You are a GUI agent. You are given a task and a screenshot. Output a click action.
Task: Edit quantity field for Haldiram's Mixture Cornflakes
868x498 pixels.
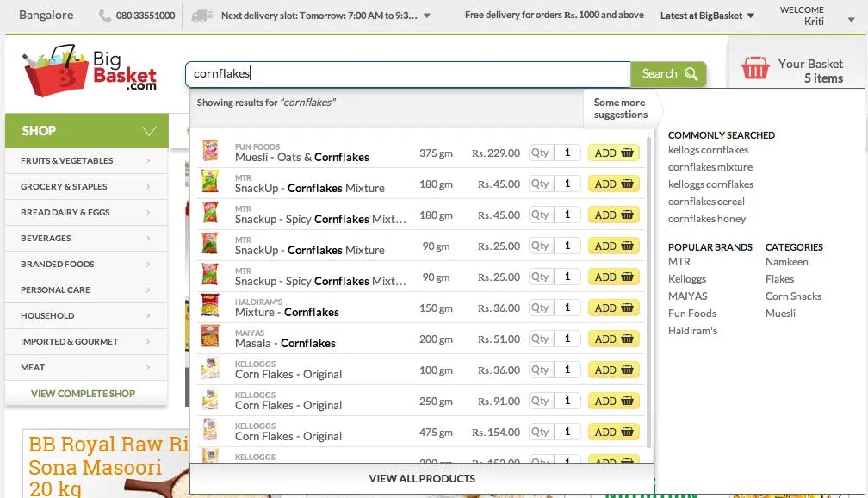(567, 308)
